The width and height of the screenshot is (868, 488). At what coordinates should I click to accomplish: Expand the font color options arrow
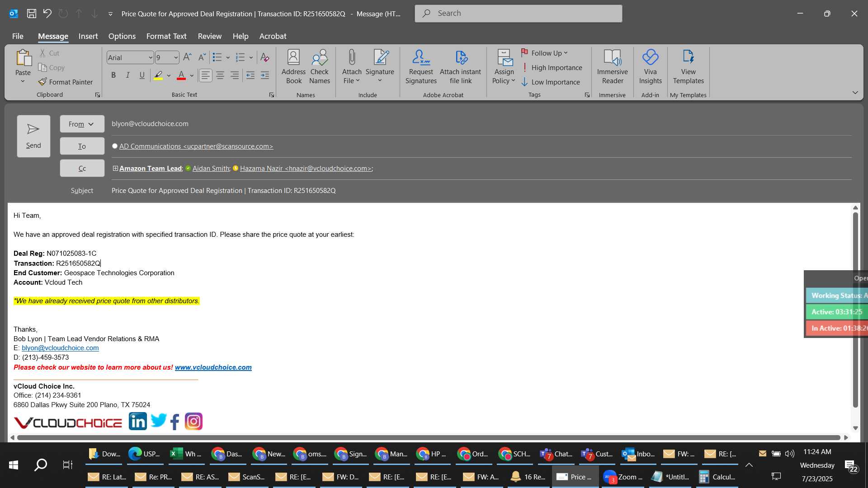pyautogui.click(x=192, y=75)
